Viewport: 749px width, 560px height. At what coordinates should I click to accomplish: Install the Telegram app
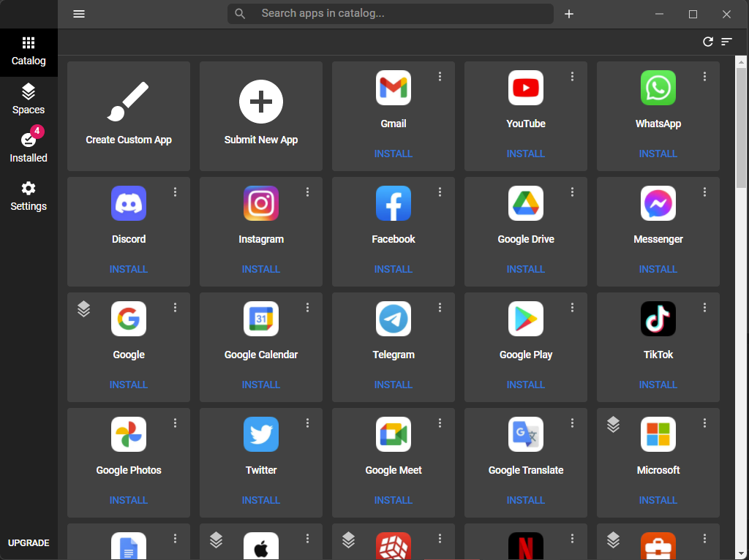pyautogui.click(x=393, y=385)
